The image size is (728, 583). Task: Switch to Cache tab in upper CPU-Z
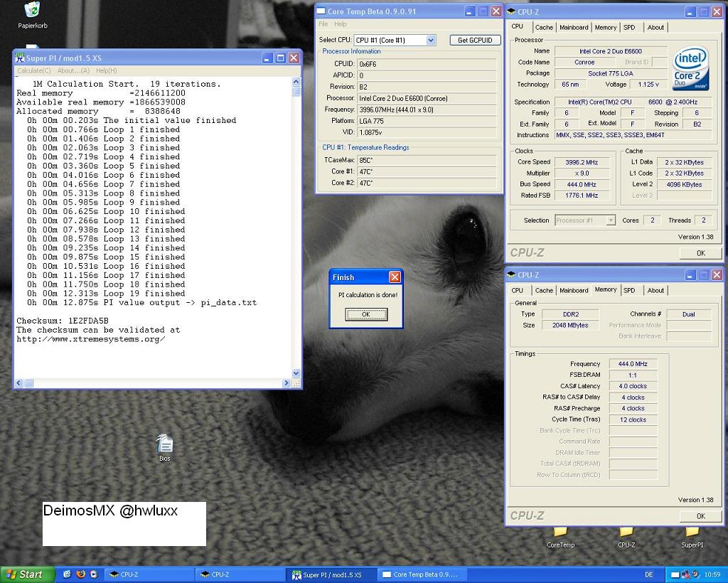(x=544, y=28)
